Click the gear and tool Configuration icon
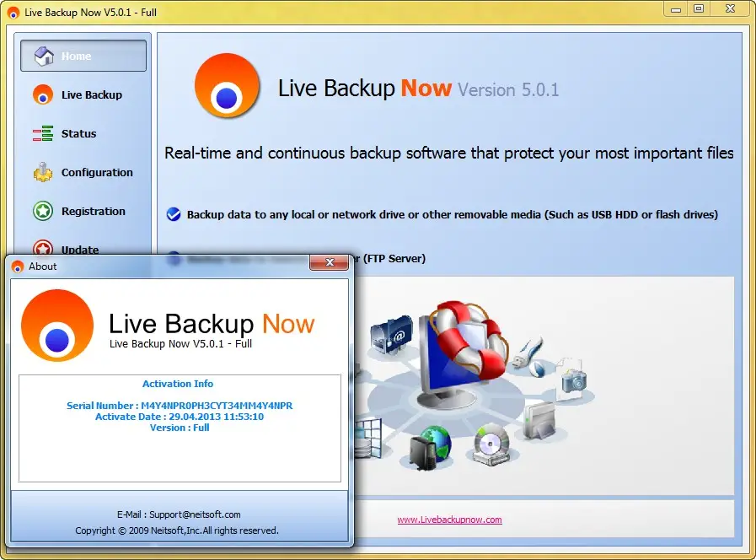 (x=43, y=172)
